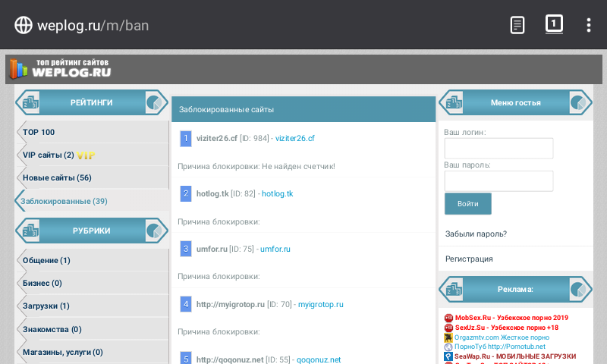The height and width of the screenshot is (364, 607).
Task: Visit the viziter26.cf site link
Action: (294, 139)
